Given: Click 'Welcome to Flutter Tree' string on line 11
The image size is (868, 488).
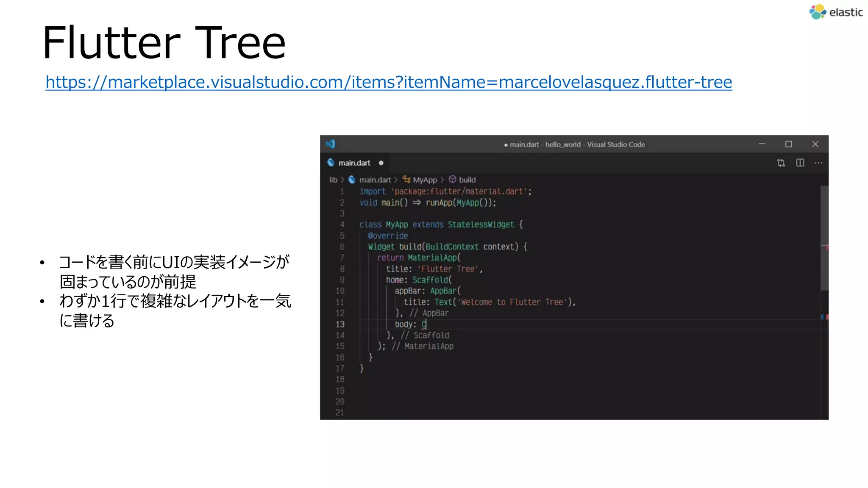Looking at the screenshot, I should [x=512, y=302].
